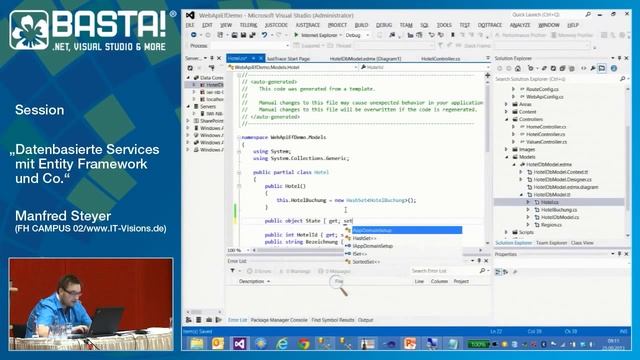Click the filter funnel icon in Error List
The height and width of the screenshot is (360, 640).
pyautogui.click(x=232, y=271)
